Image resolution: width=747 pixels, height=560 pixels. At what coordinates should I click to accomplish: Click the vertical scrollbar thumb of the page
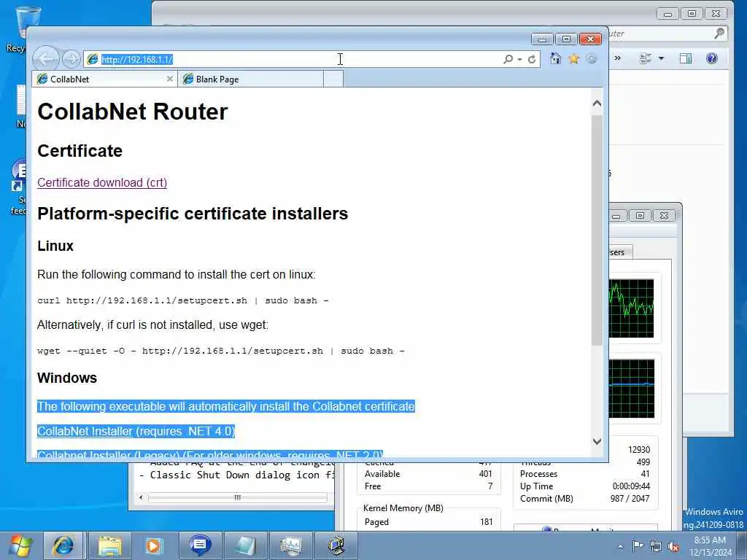click(x=597, y=230)
